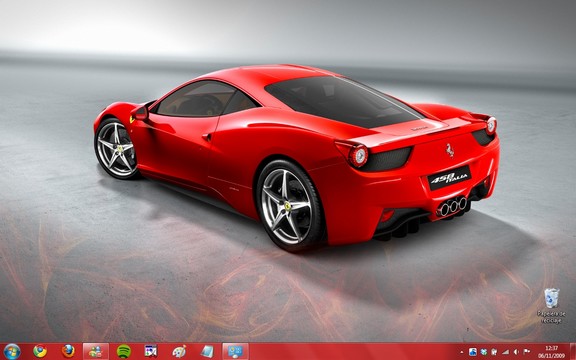This screenshot has width=576, height=360.
Task: Click the Show Desktop strip
Action: (573, 352)
